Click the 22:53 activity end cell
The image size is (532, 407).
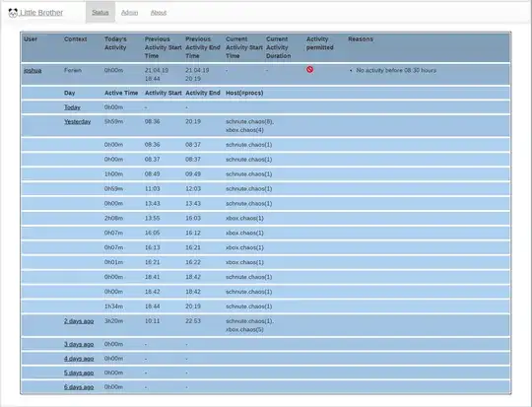pyautogui.click(x=193, y=321)
